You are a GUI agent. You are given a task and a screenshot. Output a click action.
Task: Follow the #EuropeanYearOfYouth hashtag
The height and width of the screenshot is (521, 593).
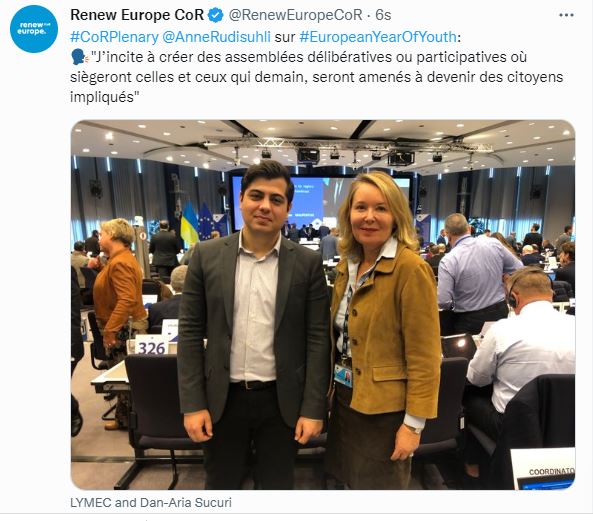click(378, 37)
